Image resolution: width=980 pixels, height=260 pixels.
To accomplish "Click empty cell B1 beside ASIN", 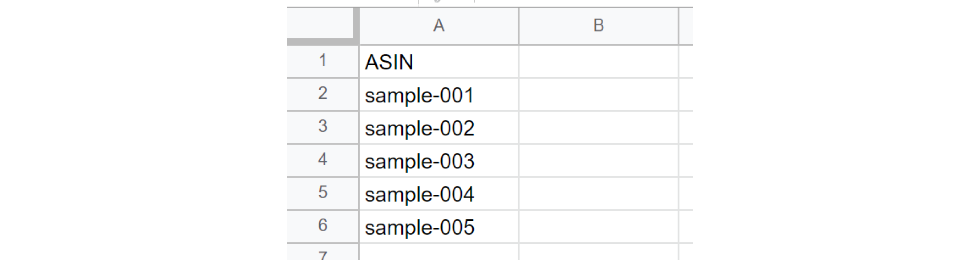I will click(x=598, y=62).
